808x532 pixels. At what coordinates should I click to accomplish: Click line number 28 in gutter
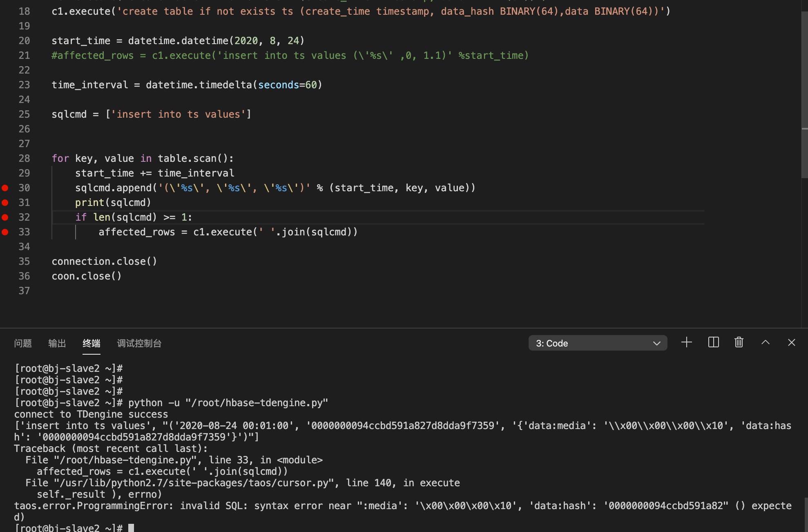pos(24,159)
